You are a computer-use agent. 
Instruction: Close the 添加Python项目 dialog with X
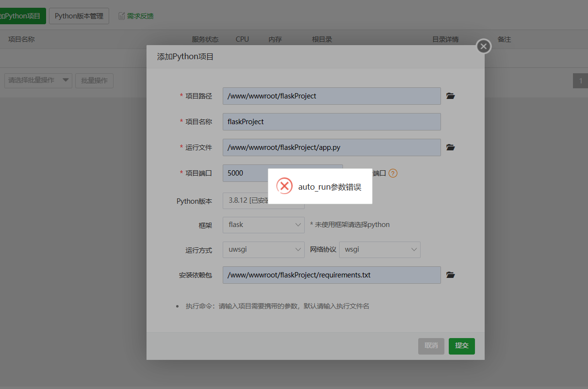pos(483,46)
